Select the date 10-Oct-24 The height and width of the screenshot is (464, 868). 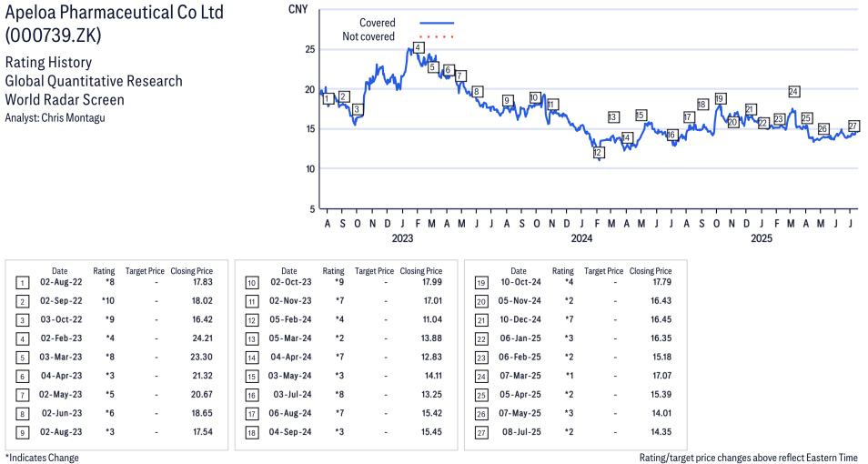click(520, 282)
